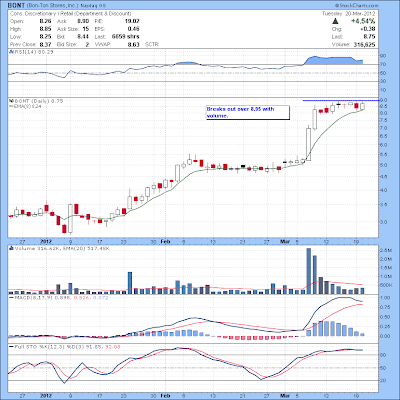Click the large white breakout candlestick in March
This screenshot has width=400, height=400.
coord(309,144)
